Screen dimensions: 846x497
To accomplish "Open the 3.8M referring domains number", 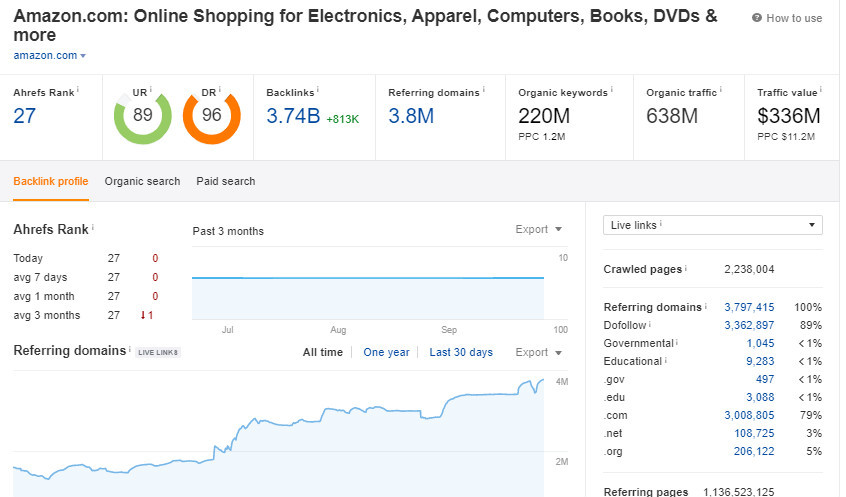I will coord(411,116).
